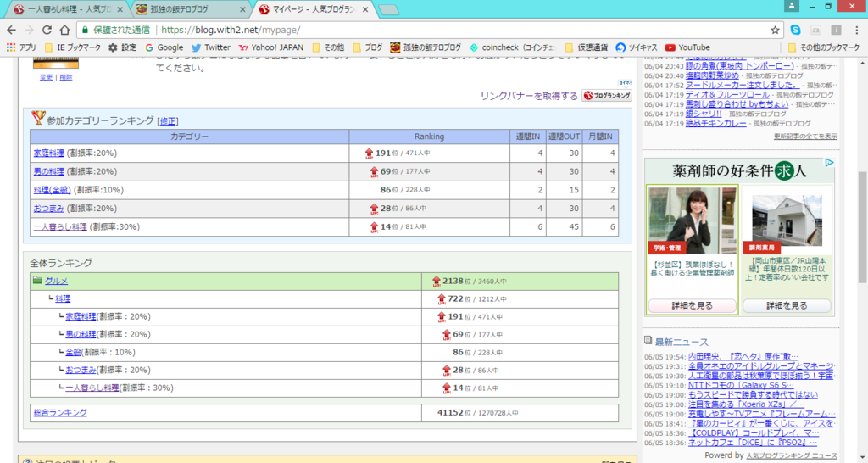
Task: Click the 削除 link under profile image
Action: point(66,77)
